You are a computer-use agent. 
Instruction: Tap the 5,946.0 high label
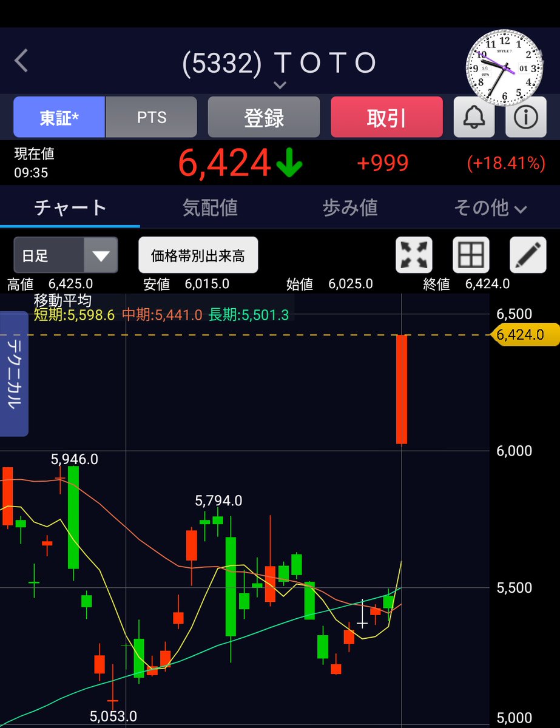click(x=75, y=459)
